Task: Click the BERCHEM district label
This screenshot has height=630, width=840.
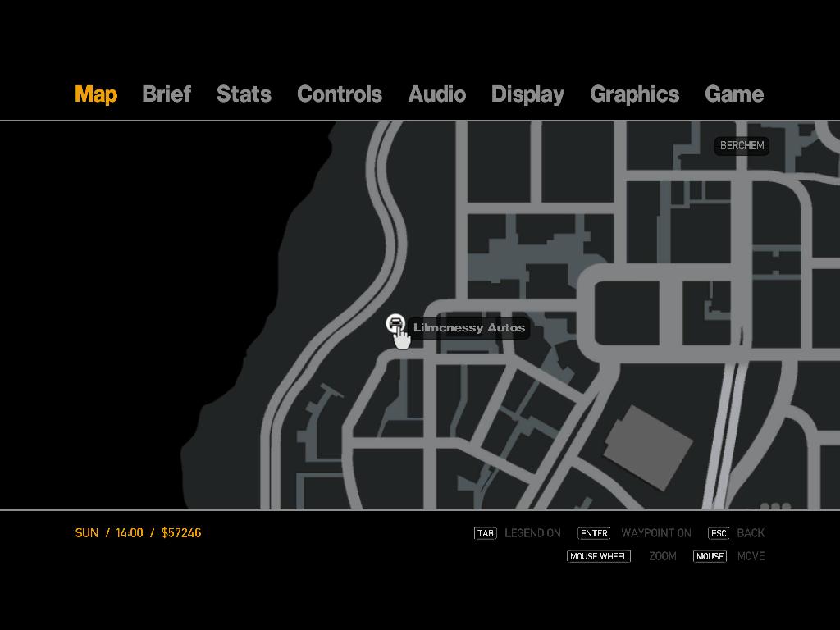Action: [742, 146]
